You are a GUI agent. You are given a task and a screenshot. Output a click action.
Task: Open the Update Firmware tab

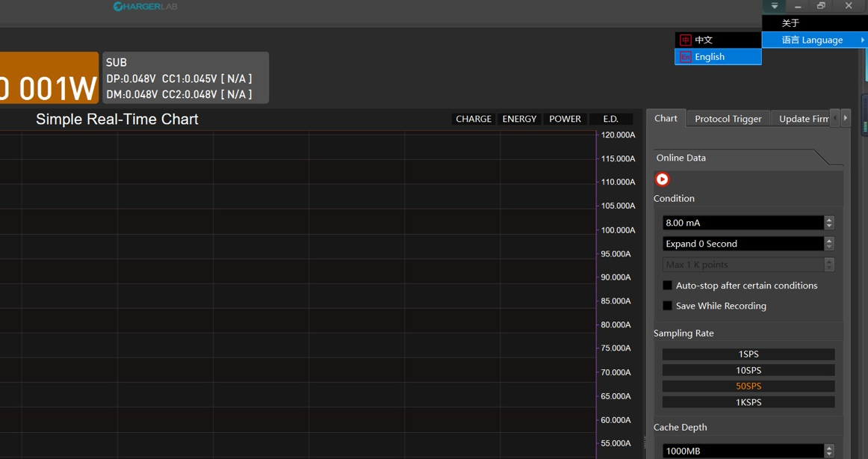tap(802, 119)
